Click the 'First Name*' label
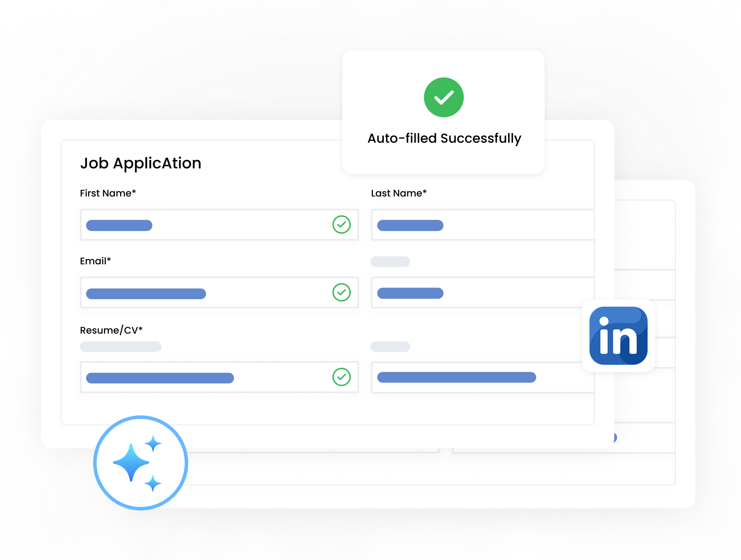741x560 pixels. tap(108, 193)
